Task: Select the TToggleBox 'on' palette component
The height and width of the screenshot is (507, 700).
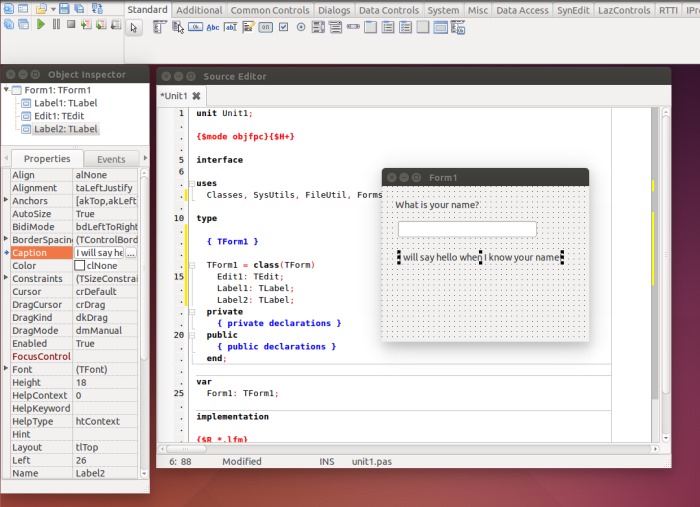Action: 265,27
